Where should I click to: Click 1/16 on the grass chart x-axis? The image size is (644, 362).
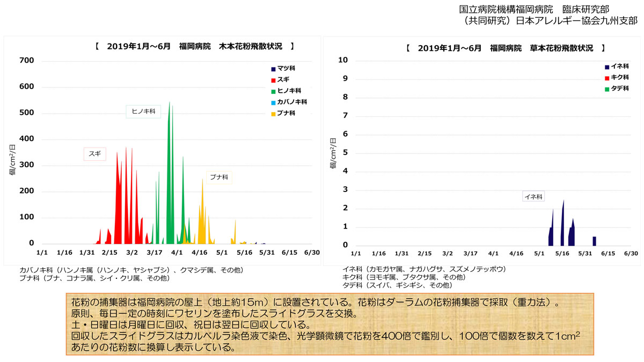[378, 253]
